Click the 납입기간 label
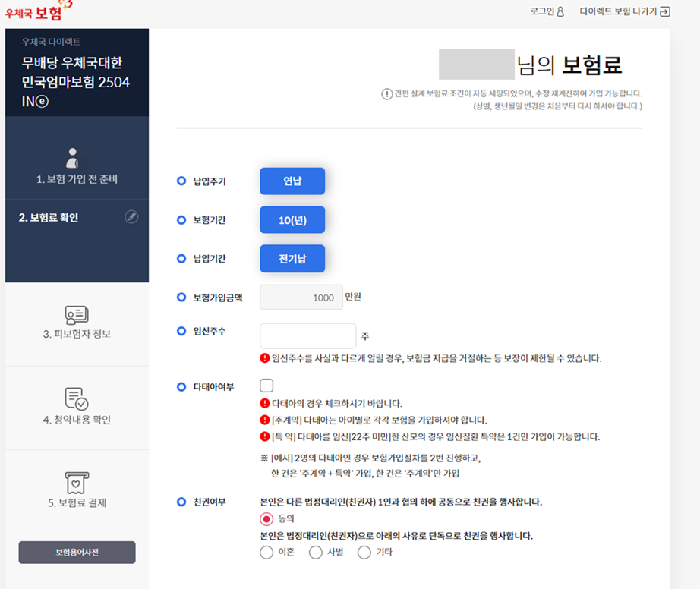The image size is (700, 589). tap(210, 259)
